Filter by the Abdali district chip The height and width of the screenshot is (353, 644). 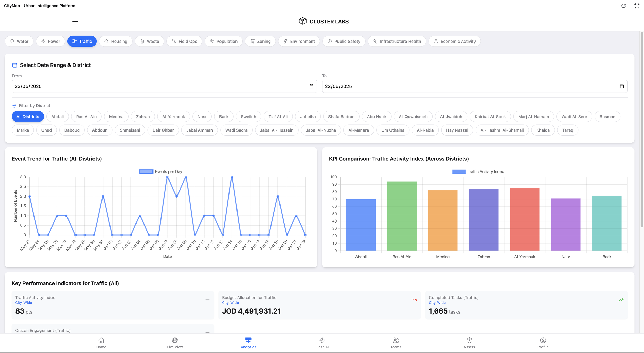[57, 117]
